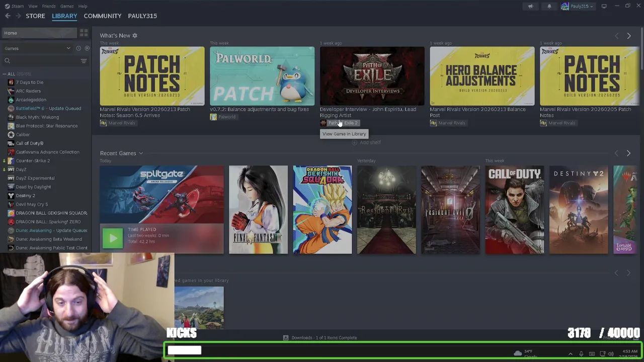Show hidden system tray icons chevron
The height and width of the screenshot is (362, 644).
point(570,354)
